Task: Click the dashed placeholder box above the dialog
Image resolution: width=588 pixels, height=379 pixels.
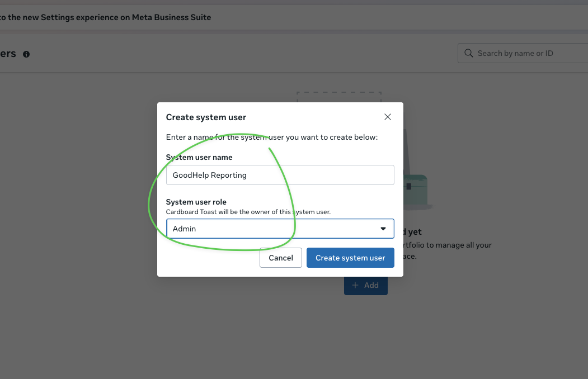Action: pyautogui.click(x=338, y=97)
